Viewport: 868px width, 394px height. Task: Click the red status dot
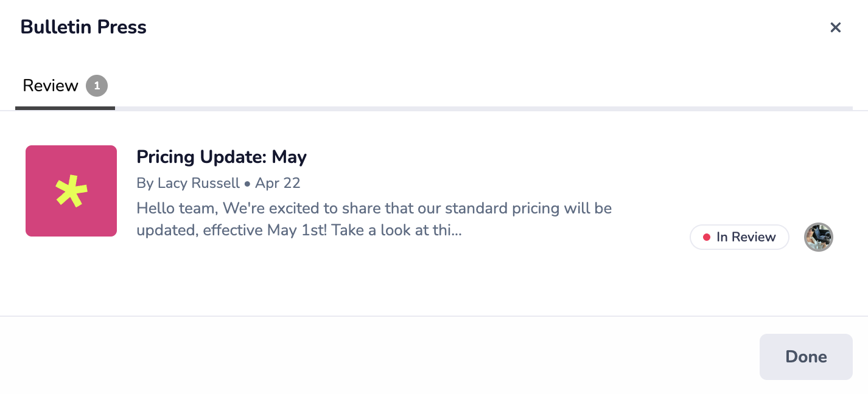(x=707, y=237)
